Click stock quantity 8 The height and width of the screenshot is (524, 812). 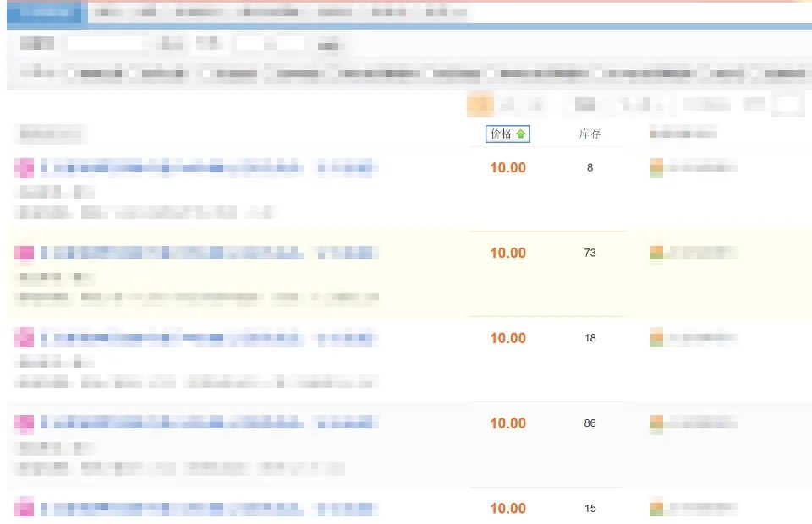tap(590, 167)
